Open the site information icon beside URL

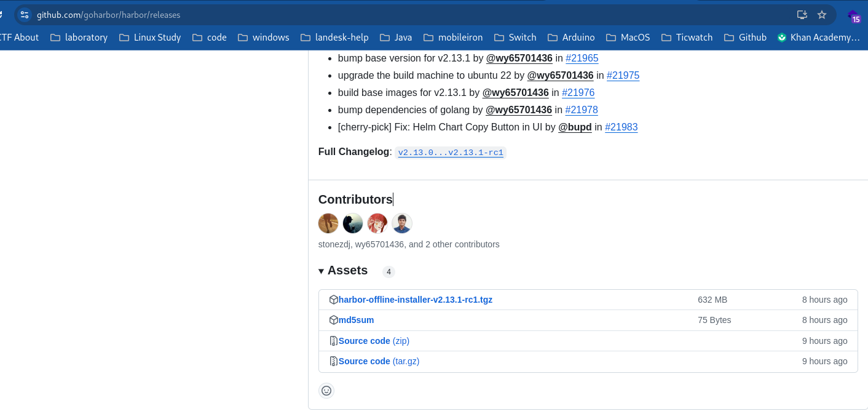(25, 15)
